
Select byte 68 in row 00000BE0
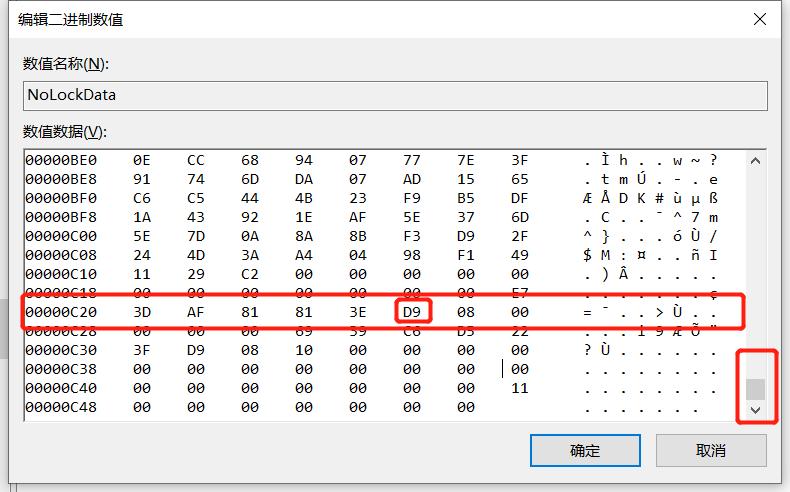click(x=250, y=160)
